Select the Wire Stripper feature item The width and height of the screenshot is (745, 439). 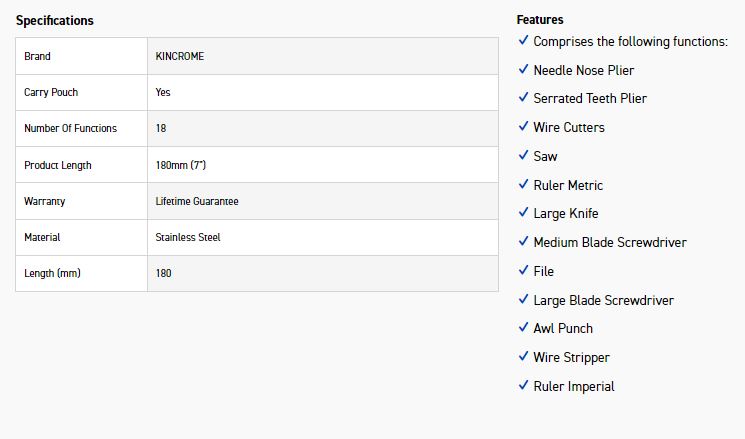point(571,357)
